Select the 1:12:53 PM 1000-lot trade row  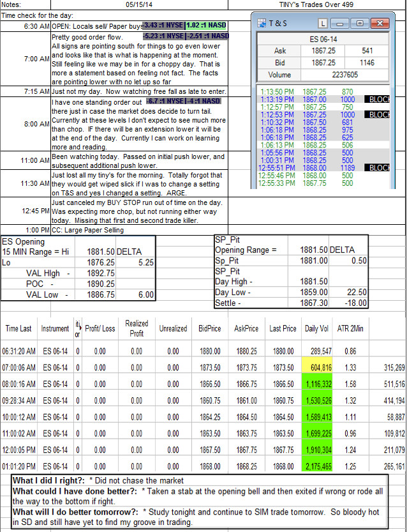[323, 115]
